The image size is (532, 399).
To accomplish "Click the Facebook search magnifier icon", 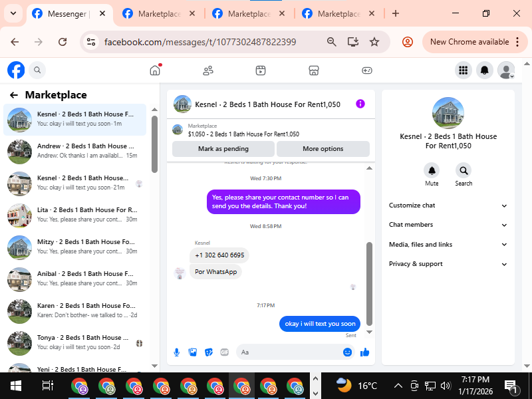I will pos(37,70).
